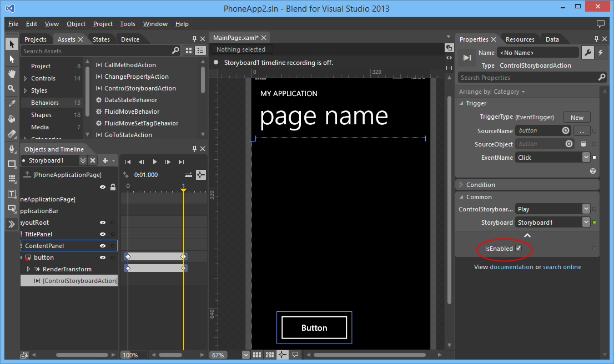Open Properties view wrench button
Screen dimensions: 614x364
coord(588,53)
